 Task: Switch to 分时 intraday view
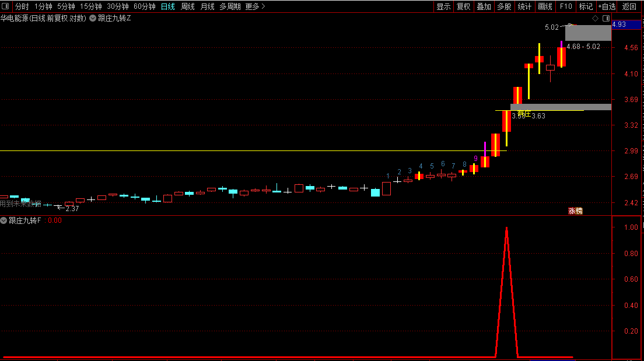pos(22,6)
